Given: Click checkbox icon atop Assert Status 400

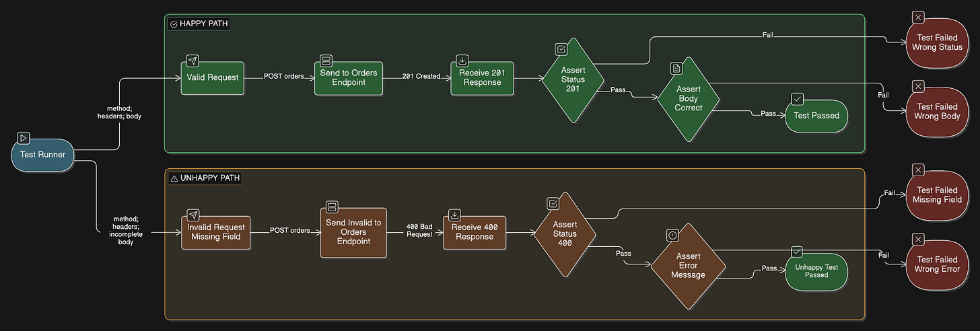Looking at the screenshot, I should [553, 203].
